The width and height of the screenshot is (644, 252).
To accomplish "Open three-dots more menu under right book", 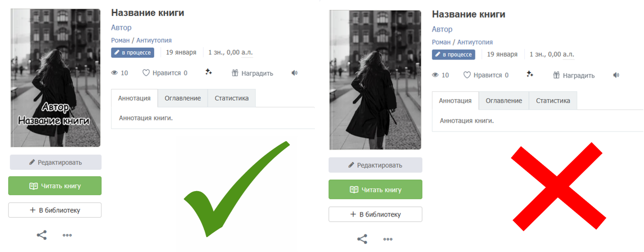I will 388,239.
